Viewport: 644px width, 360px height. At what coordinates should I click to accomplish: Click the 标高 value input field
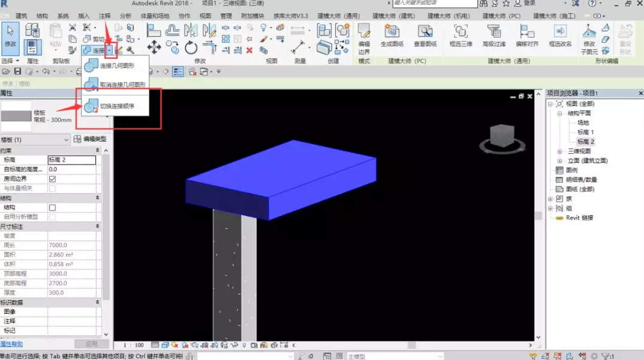click(x=71, y=160)
